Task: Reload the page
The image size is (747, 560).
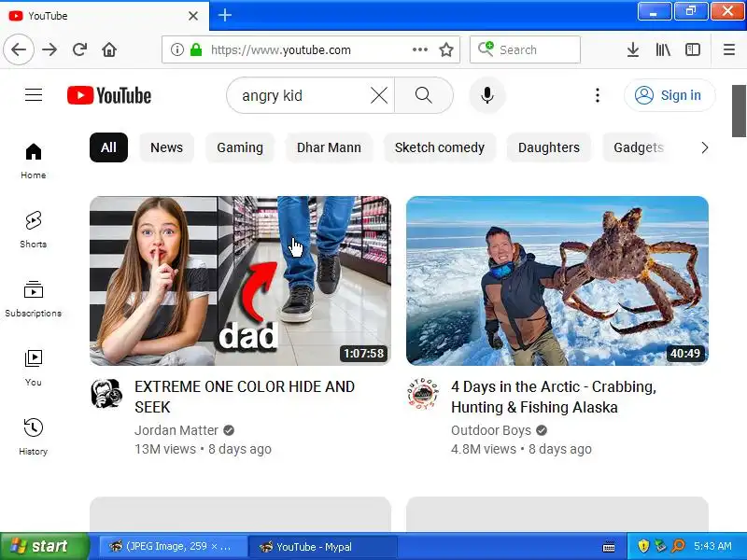Action: tap(79, 49)
